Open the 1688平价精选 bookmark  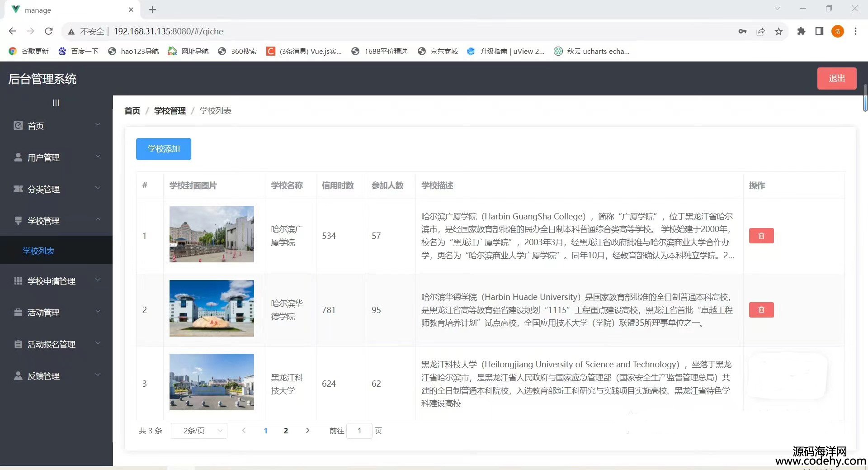pyautogui.click(x=380, y=51)
